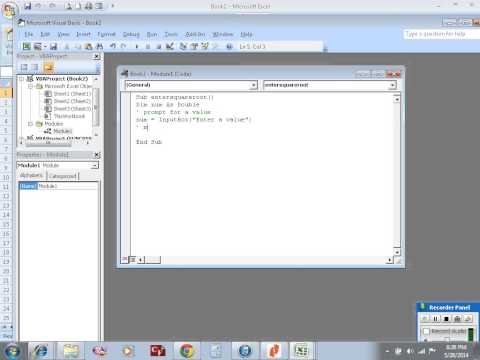
Task: Click the Procedure View icon in code window
Action: tap(125, 259)
